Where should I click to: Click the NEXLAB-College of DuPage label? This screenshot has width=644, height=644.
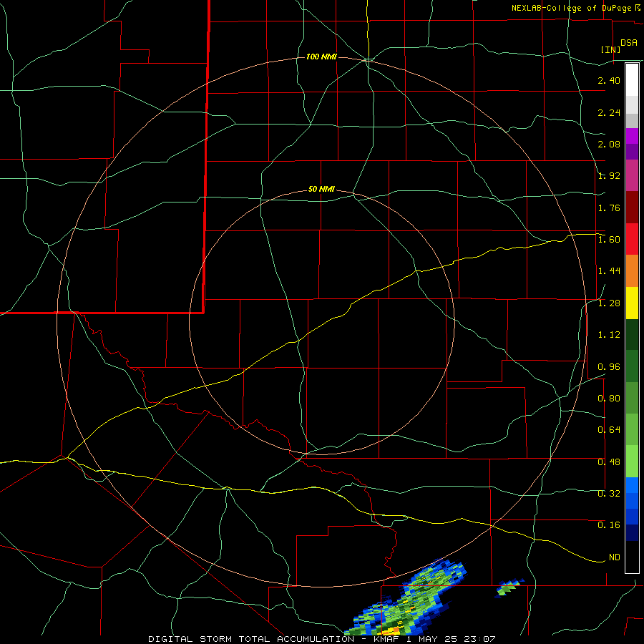click(571, 8)
